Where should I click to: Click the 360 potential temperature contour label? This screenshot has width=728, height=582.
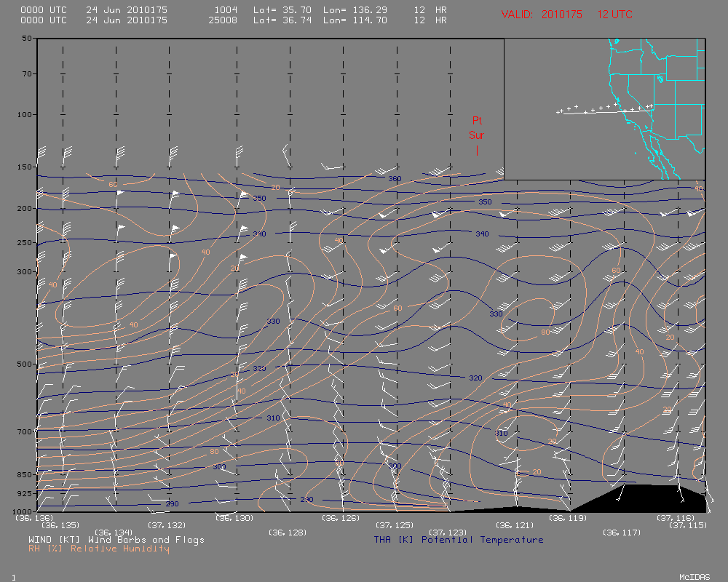(x=395, y=179)
